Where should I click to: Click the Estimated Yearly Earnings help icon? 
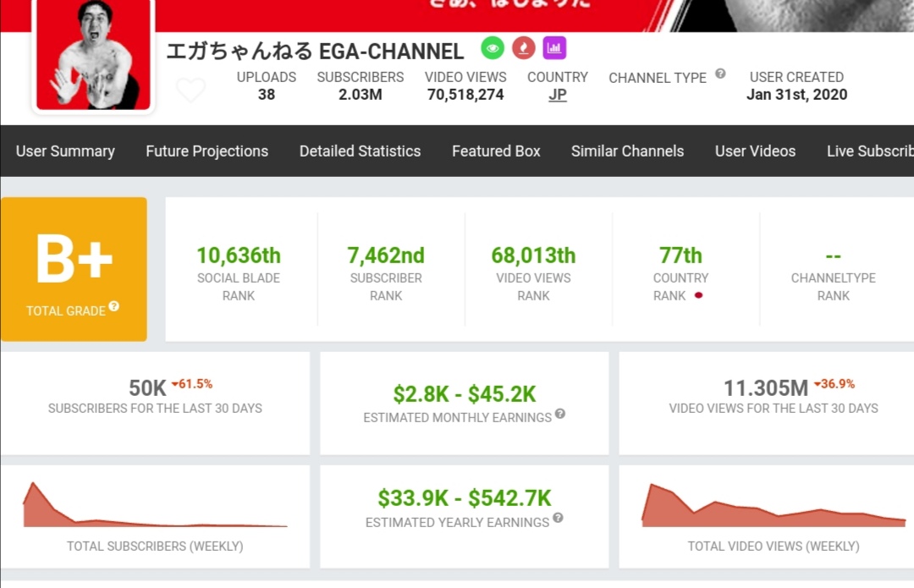558,518
